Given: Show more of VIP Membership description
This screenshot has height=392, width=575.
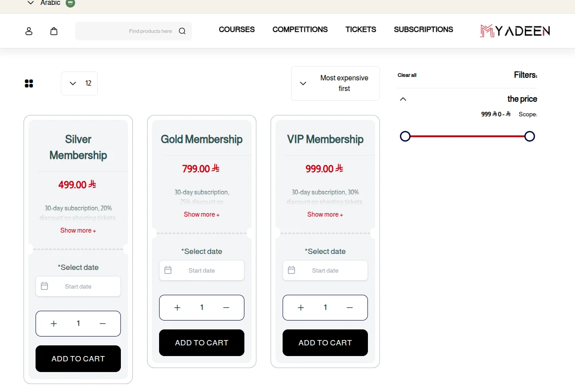Looking at the screenshot, I should coord(325,214).
